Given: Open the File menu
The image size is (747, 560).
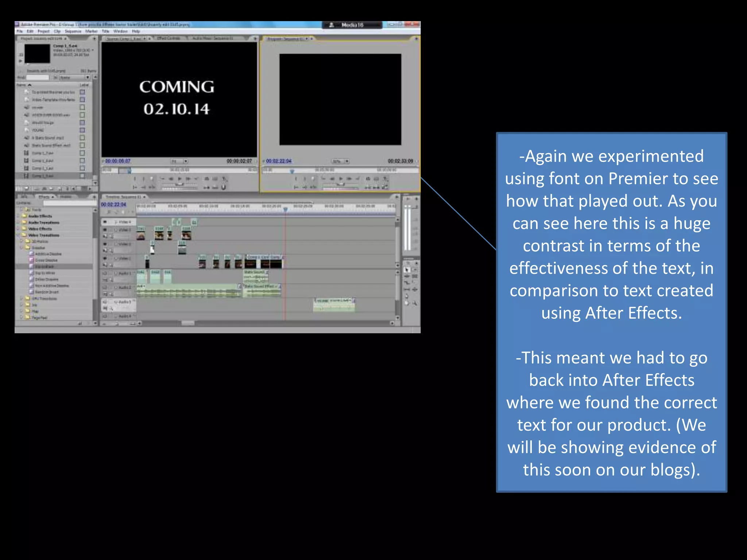Looking at the screenshot, I should tap(20, 31).
